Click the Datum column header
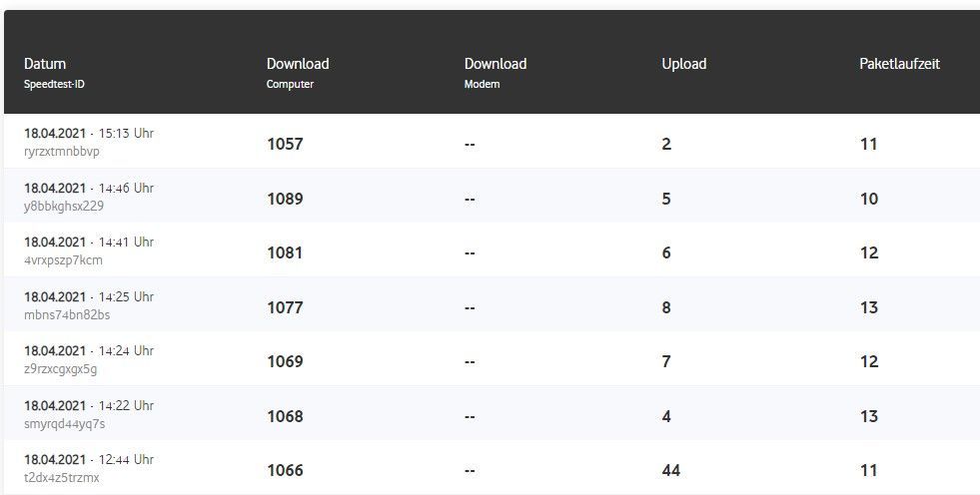Viewport: 980px width, 495px height. click(45, 64)
